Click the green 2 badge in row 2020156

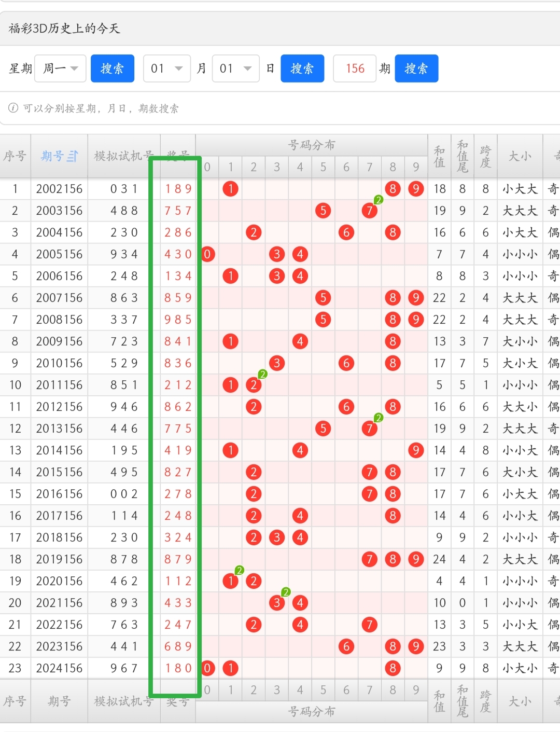click(x=239, y=570)
